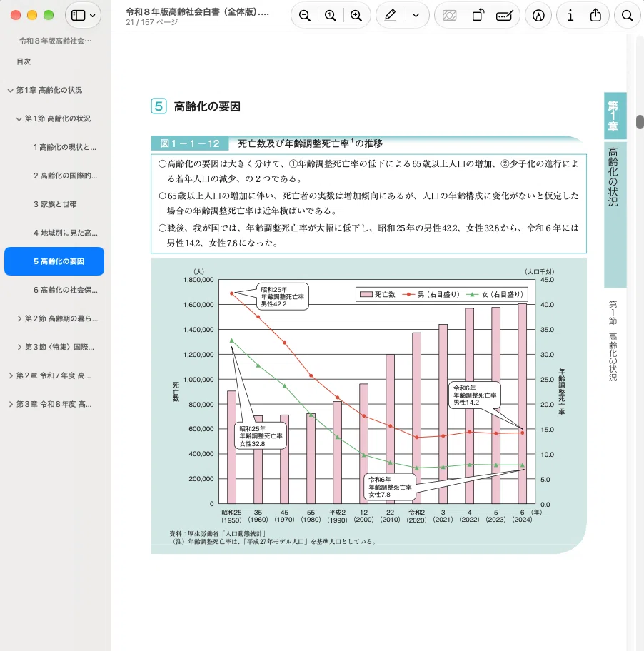This screenshot has height=651, width=644.
Task: Click the 女（右目盛り） legend entry
Action: coord(495,294)
